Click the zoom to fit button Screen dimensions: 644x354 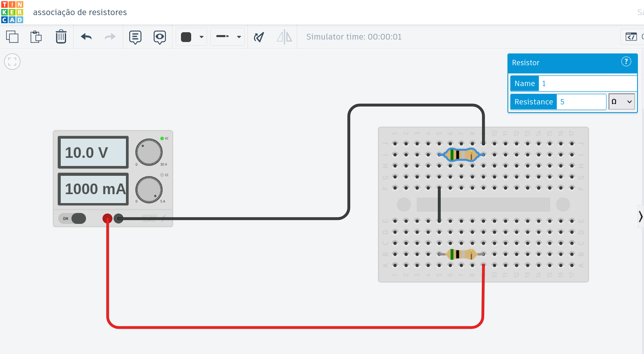(12, 62)
